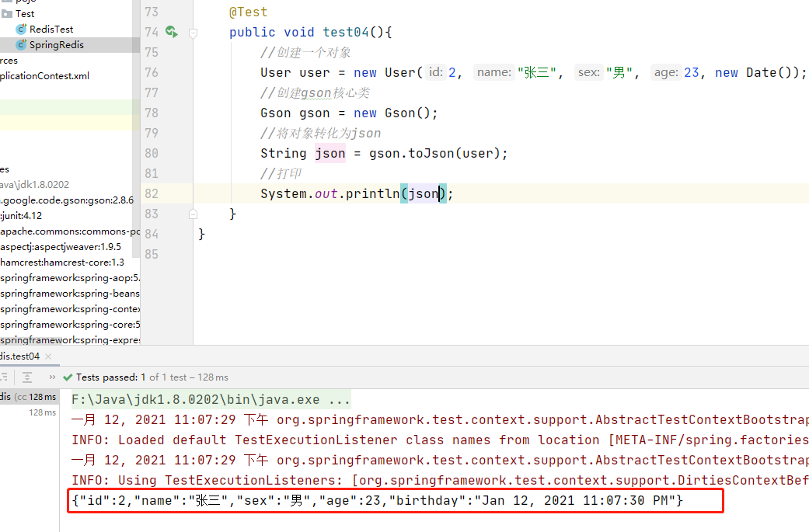Select the hamcrest:hamcrest-core:1.3 library
Screen dimensions: 809x532
point(62,263)
